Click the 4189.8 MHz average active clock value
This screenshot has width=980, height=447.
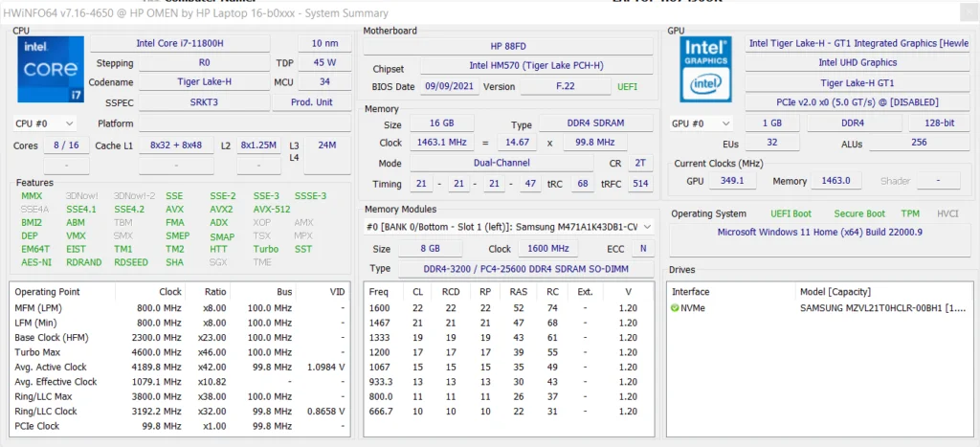click(x=157, y=367)
